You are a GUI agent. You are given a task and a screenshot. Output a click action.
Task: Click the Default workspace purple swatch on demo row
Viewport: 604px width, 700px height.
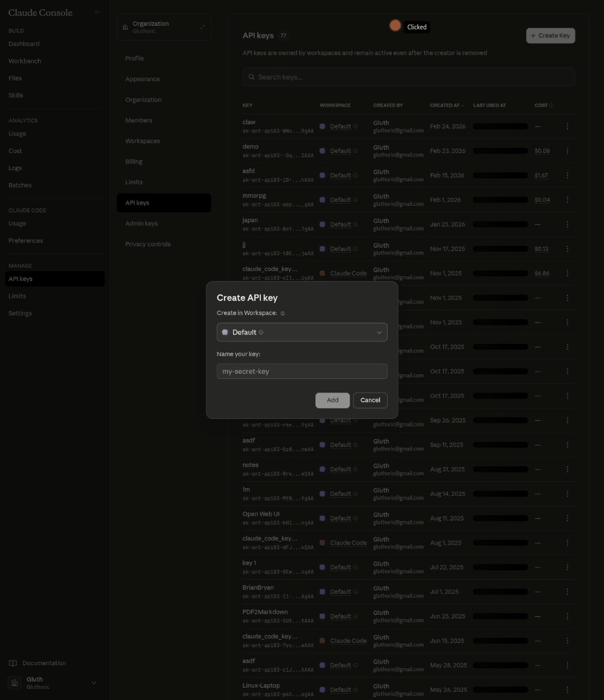pos(324,151)
